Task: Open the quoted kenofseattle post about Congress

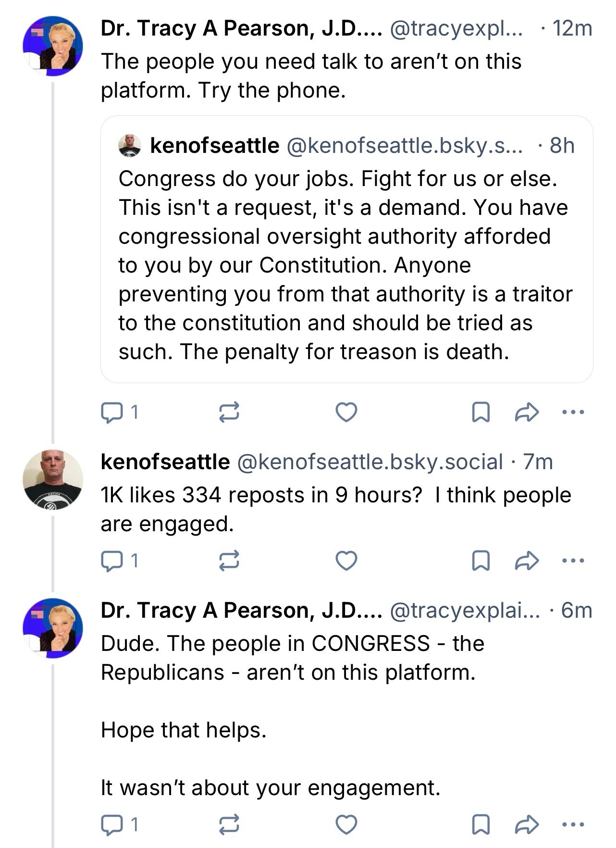Action: [x=346, y=264]
